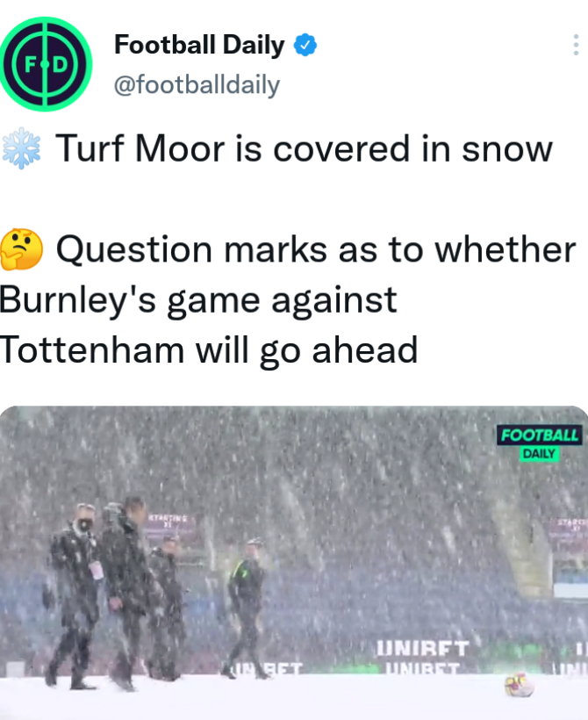Open the tweet's three-dot more menu

(576, 45)
